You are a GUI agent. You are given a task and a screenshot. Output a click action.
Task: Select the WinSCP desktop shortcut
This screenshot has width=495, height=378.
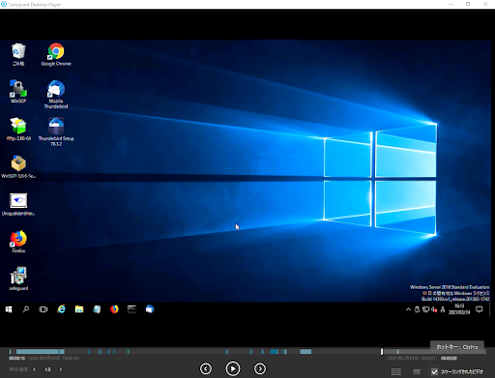pos(18,91)
